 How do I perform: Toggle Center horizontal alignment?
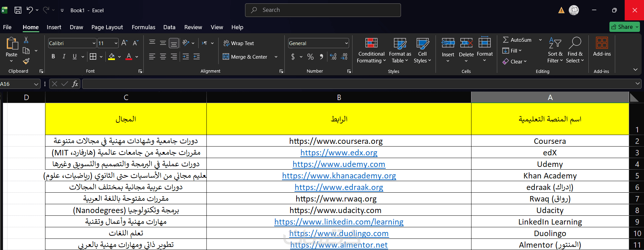tap(163, 57)
